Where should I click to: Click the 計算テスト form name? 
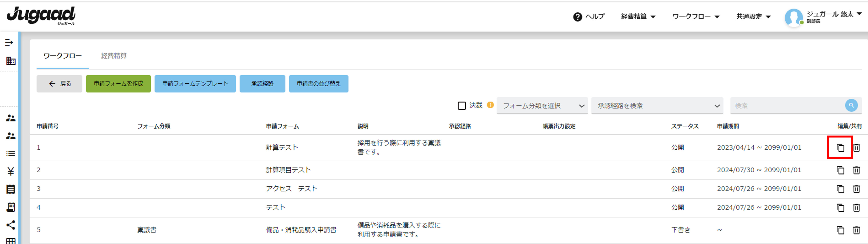(282, 147)
